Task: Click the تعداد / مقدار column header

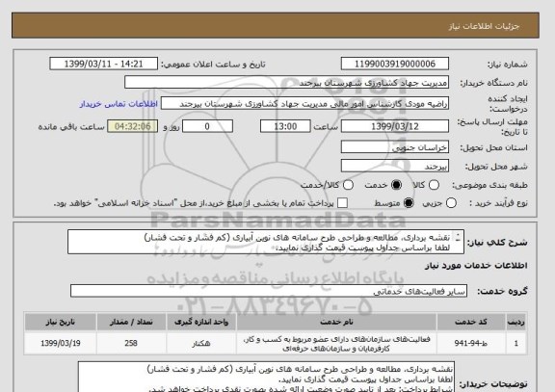Action: click(x=131, y=322)
